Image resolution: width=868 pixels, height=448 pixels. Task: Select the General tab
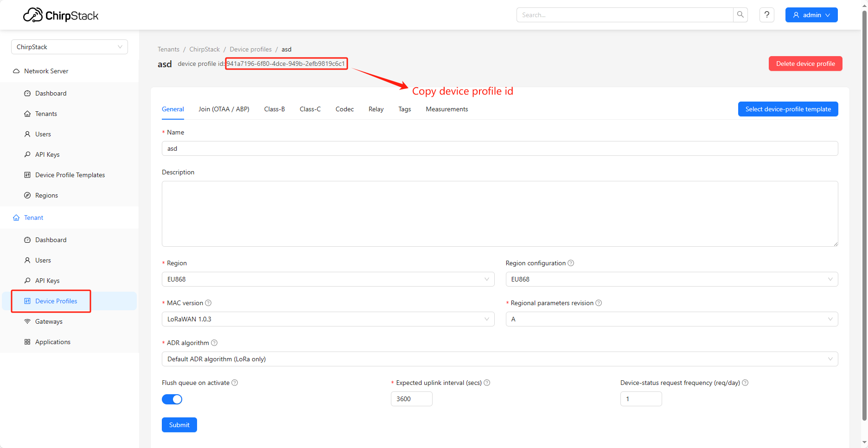173,109
